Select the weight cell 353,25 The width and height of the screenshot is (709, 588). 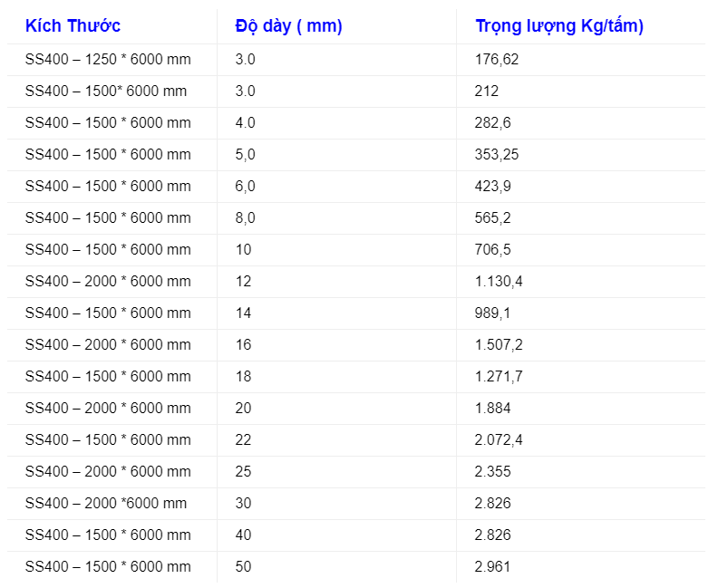[497, 155]
